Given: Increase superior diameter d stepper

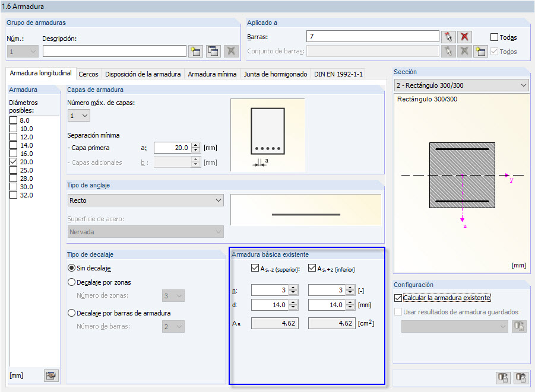Looking at the screenshot, I should pyautogui.click(x=293, y=302).
